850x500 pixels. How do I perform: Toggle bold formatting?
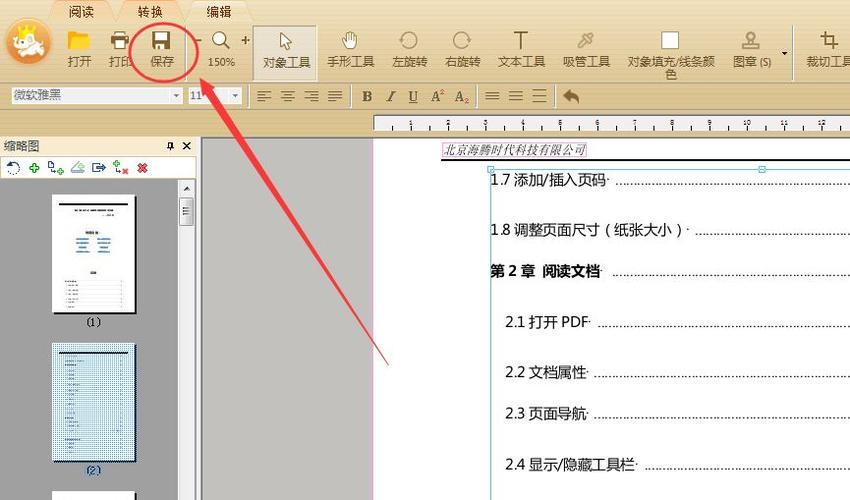coord(367,97)
